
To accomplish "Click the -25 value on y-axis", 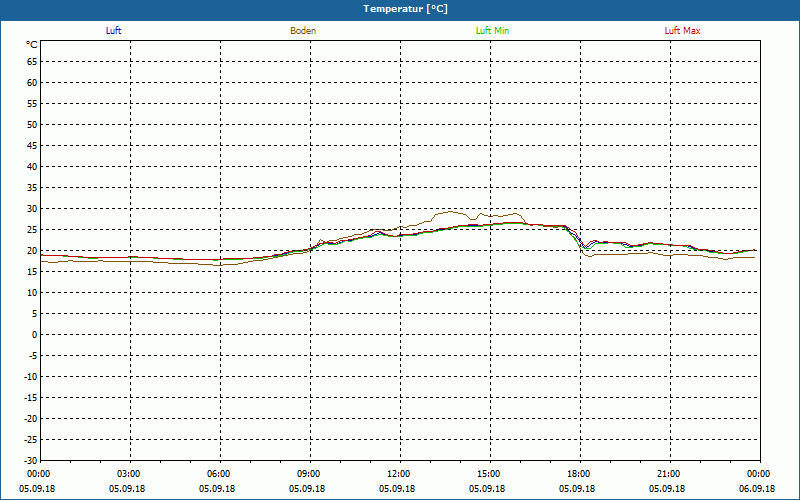I will coord(31,439).
